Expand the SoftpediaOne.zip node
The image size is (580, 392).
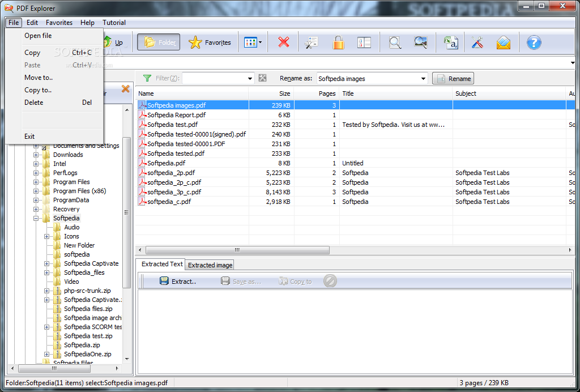click(x=46, y=354)
